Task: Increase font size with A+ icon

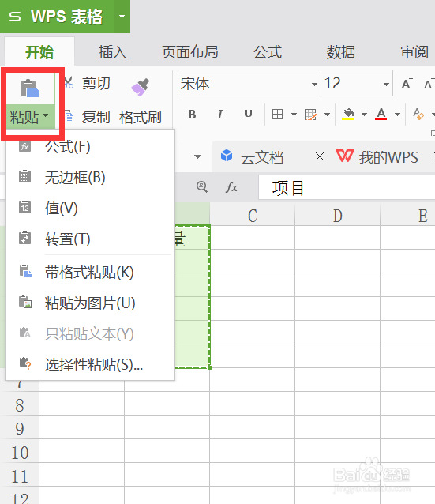Action: pos(407,84)
